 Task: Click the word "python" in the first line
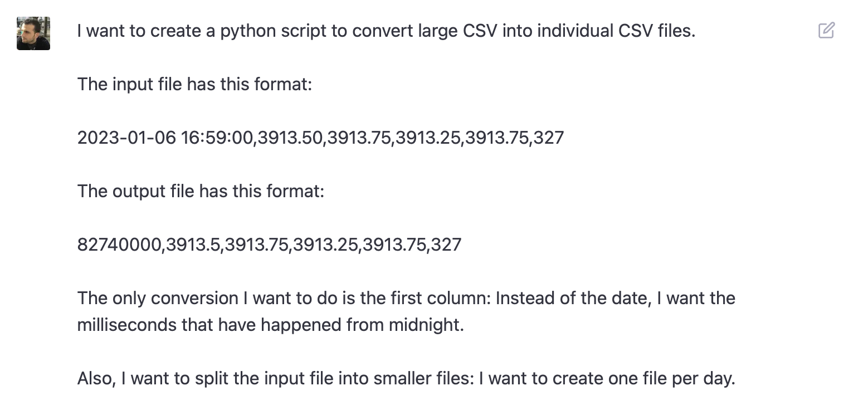(245, 31)
